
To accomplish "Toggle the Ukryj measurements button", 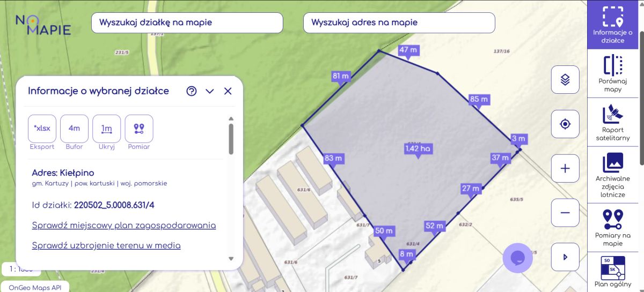I will pos(107,129).
